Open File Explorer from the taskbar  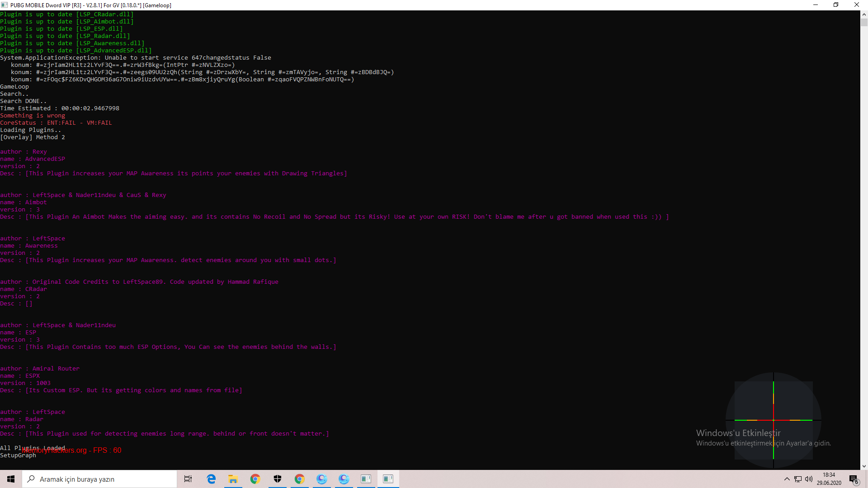pyautogui.click(x=233, y=479)
